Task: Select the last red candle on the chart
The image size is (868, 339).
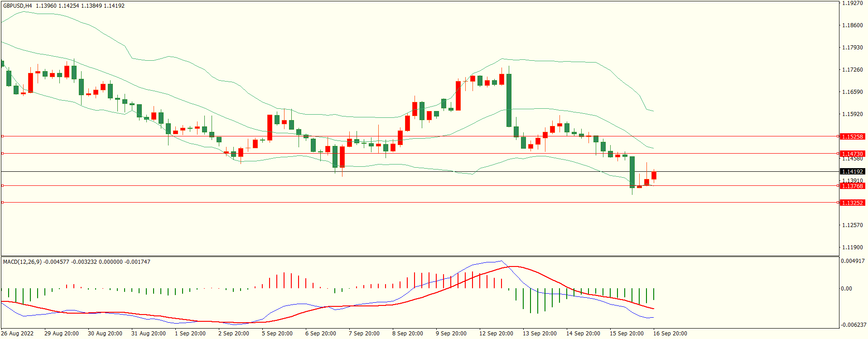Action: tap(654, 175)
